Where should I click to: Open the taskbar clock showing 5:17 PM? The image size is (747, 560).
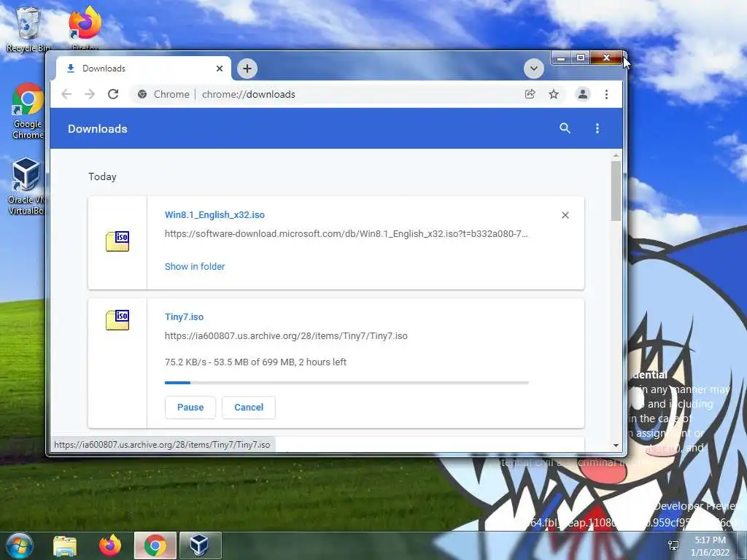point(710,546)
